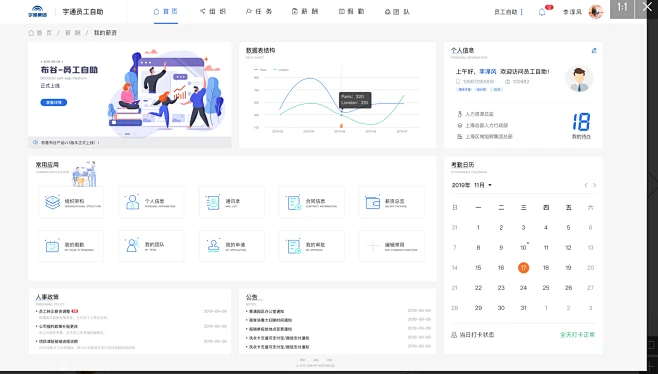Open the 首页 home tab
Viewport: 658px width, 374px height.
tap(166, 12)
